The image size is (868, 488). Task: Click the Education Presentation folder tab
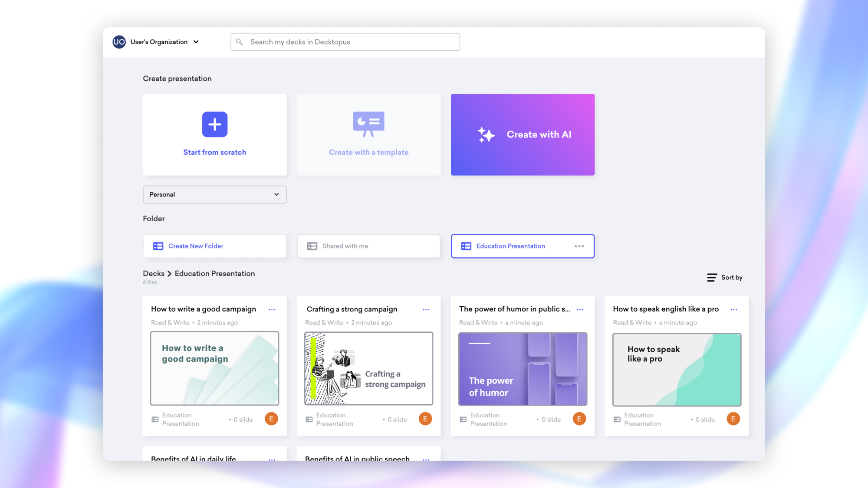coord(523,246)
